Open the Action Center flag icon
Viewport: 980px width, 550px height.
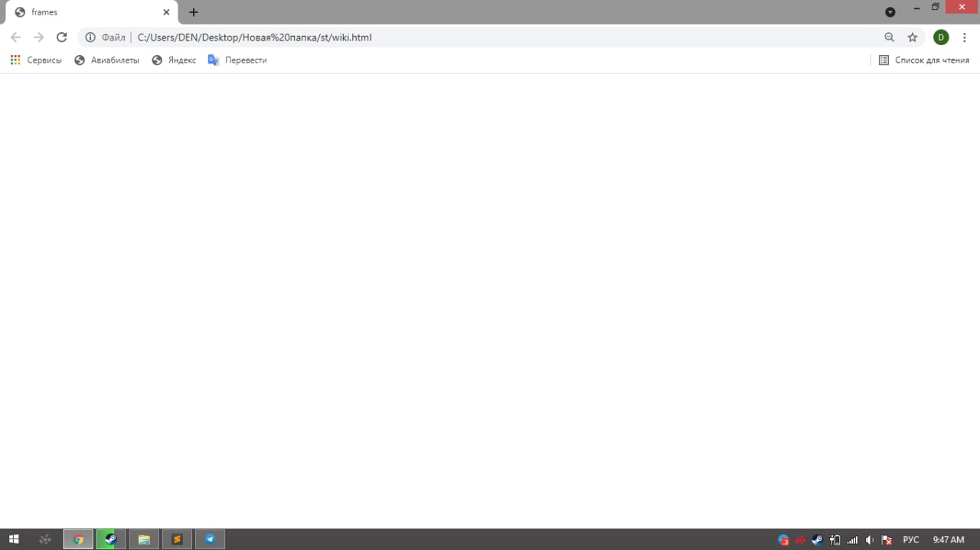(887, 540)
